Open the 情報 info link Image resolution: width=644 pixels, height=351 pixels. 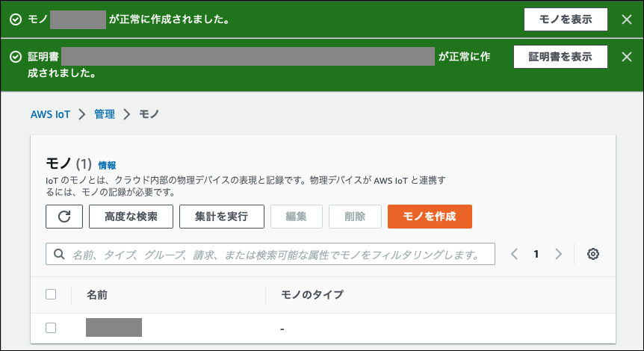pyautogui.click(x=107, y=165)
